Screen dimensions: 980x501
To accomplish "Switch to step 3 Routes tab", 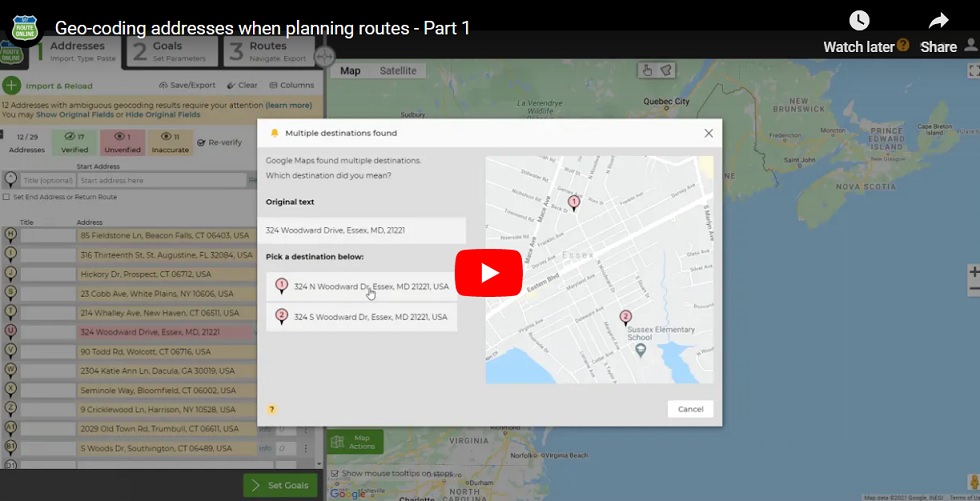I will (x=268, y=51).
